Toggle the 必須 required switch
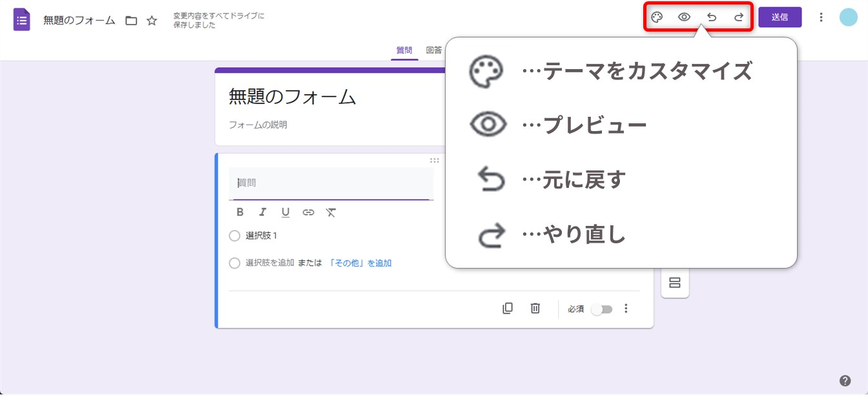The width and height of the screenshot is (868, 397). pyautogui.click(x=602, y=309)
